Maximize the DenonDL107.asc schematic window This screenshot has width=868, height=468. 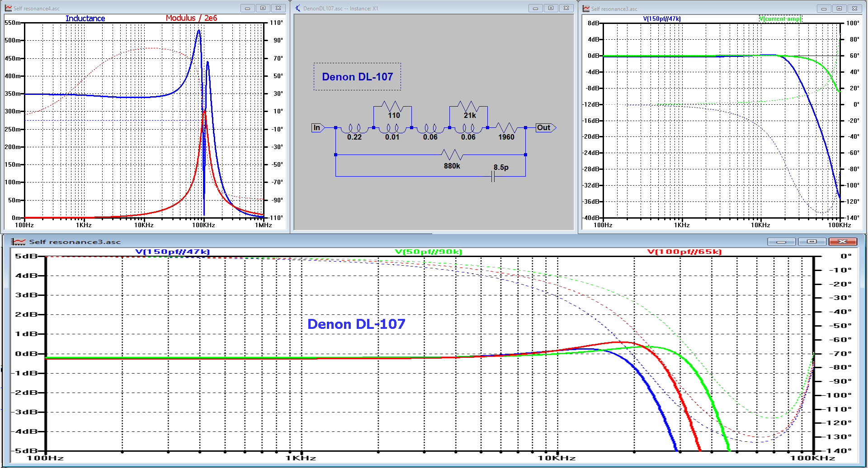pos(551,8)
